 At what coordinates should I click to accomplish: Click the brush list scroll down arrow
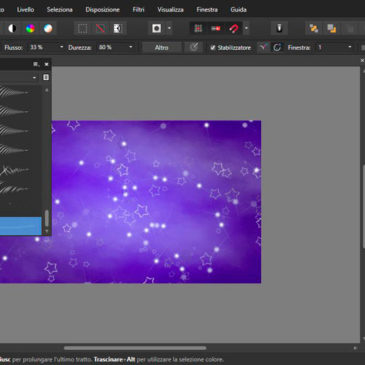coord(47,231)
